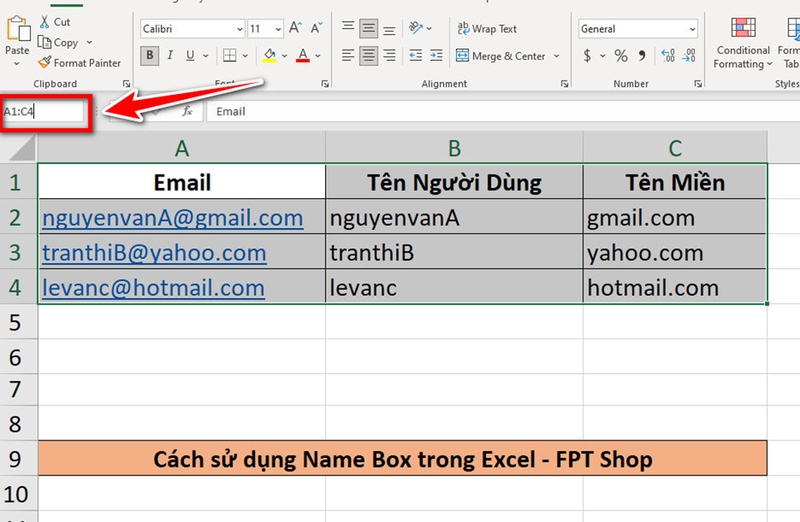Open link levanc@hotmail.com
The width and height of the screenshot is (800, 522).
(x=153, y=288)
